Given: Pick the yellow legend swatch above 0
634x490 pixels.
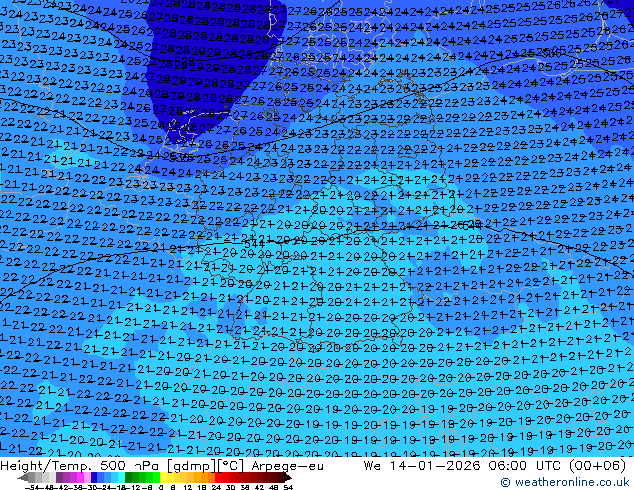Looking at the screenshot, I should coord(163,477).
